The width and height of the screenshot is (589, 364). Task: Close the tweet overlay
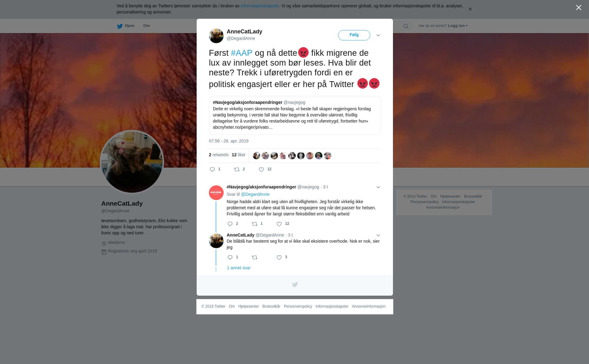point(579,8)
